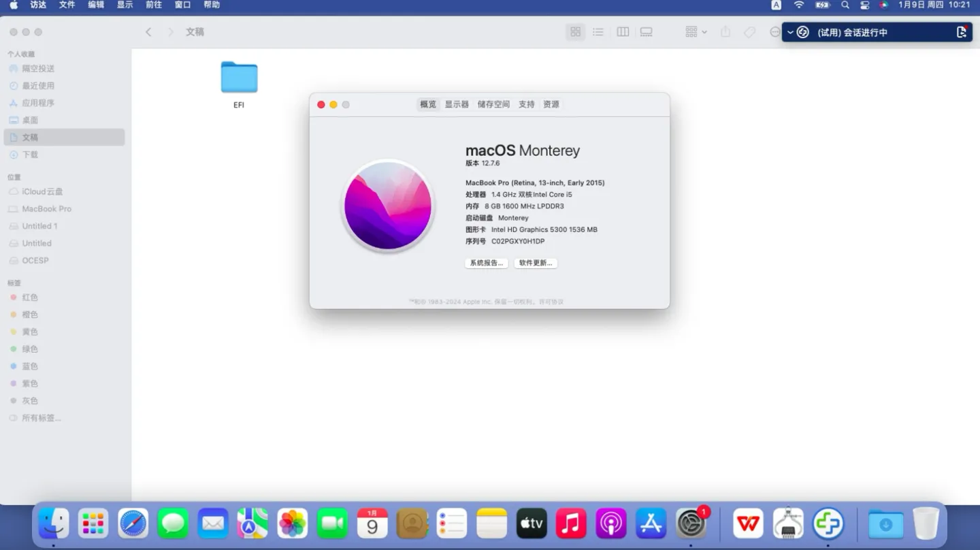980x550 pixels.
Task: Click the Finder back navigation arrow
Action: tap(148, 32)
